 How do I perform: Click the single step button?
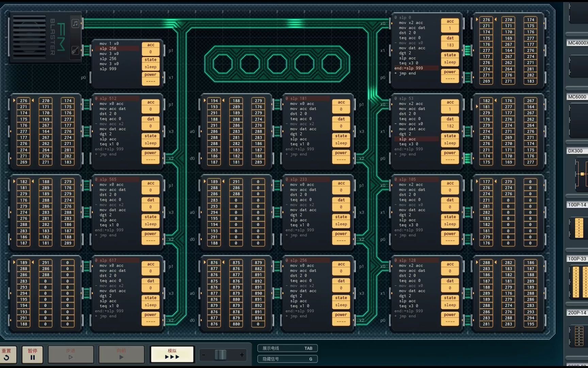(70, 354)
